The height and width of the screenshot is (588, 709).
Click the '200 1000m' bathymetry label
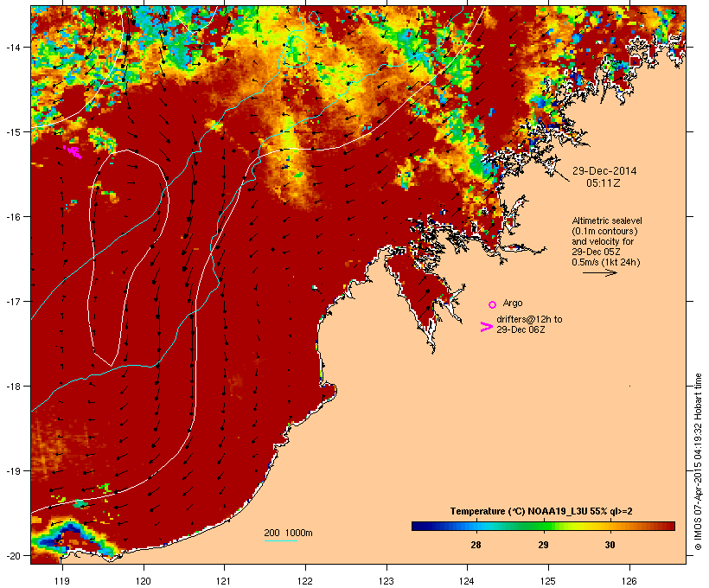(x=288, y=533)
